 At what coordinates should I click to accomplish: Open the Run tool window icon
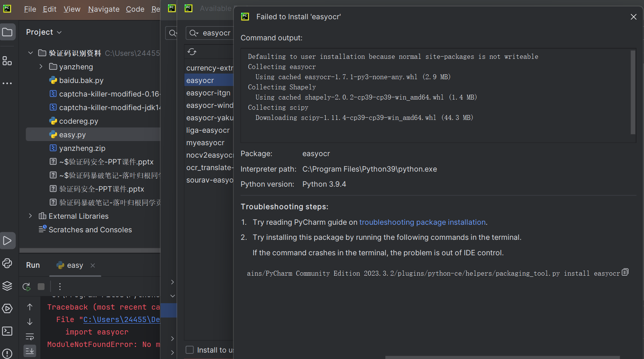[8, 241]
